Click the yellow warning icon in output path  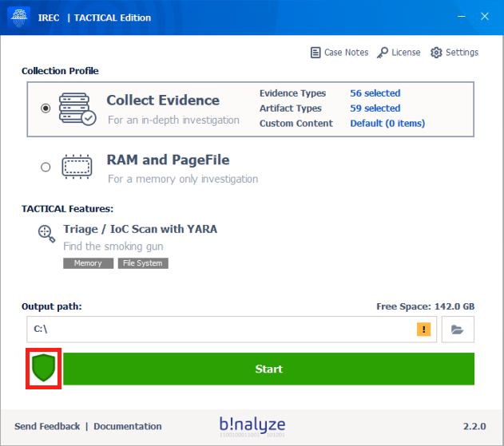tap(423, 329)
